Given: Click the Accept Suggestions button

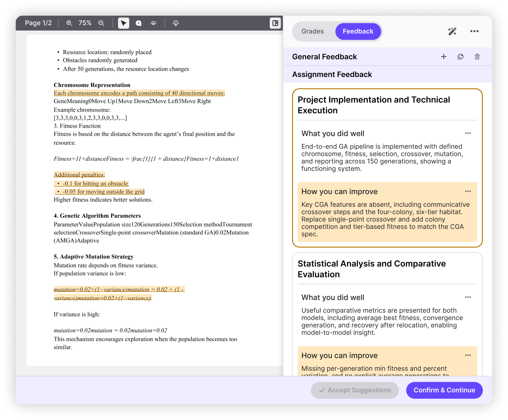Looking at the screenshot, I should [355, 390].
